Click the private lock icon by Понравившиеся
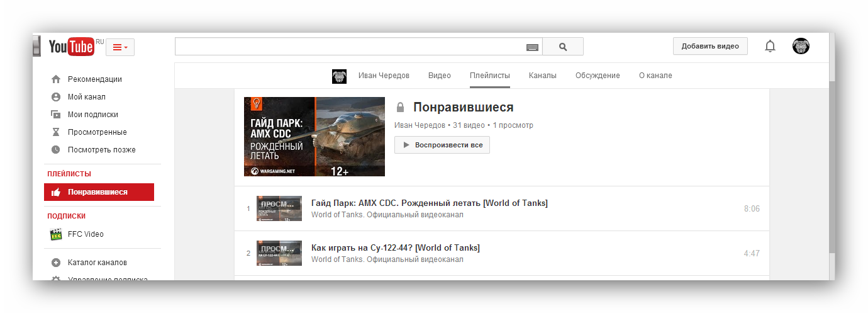This screenshot has height=313, width=868. [x=400, y=108]
